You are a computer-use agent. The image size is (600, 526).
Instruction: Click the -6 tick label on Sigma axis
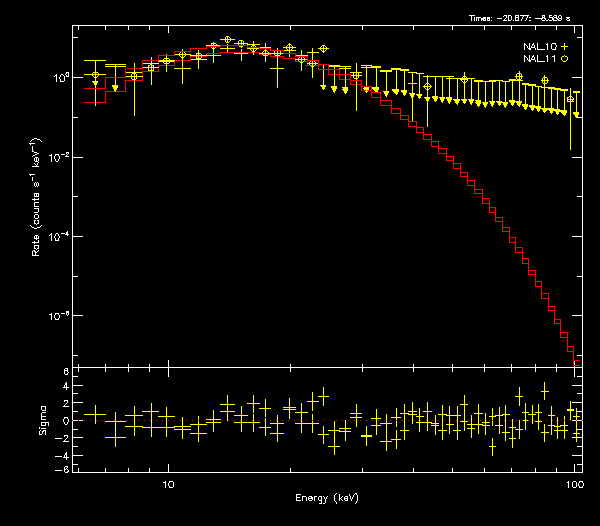pyautogui.click(x=64, y=469)
